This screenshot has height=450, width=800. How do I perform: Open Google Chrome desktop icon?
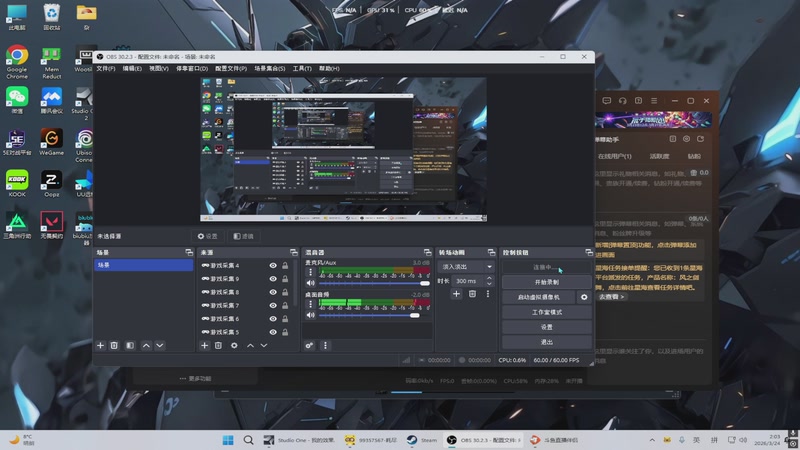[17, 61]
